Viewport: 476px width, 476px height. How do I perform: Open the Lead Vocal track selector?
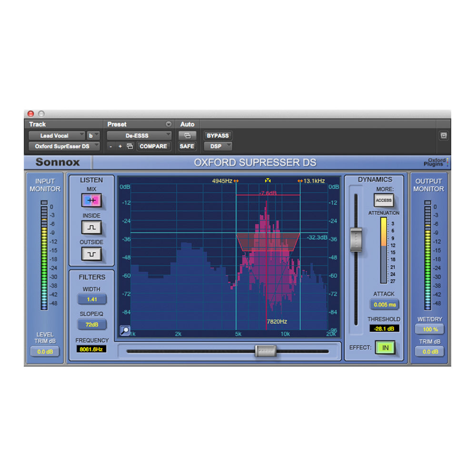coord(57,135)
